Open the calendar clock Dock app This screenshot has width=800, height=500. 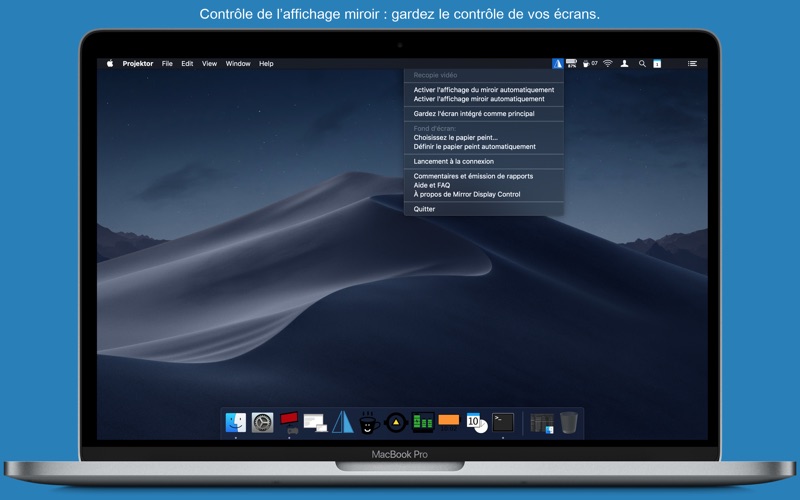tap(477, 423)
